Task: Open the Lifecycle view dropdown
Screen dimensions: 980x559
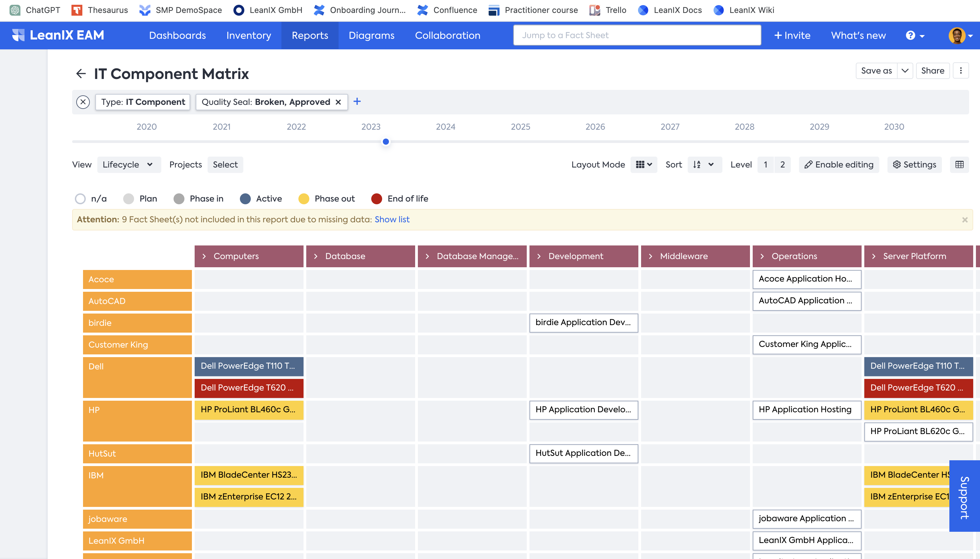Action: click(129, 165)
